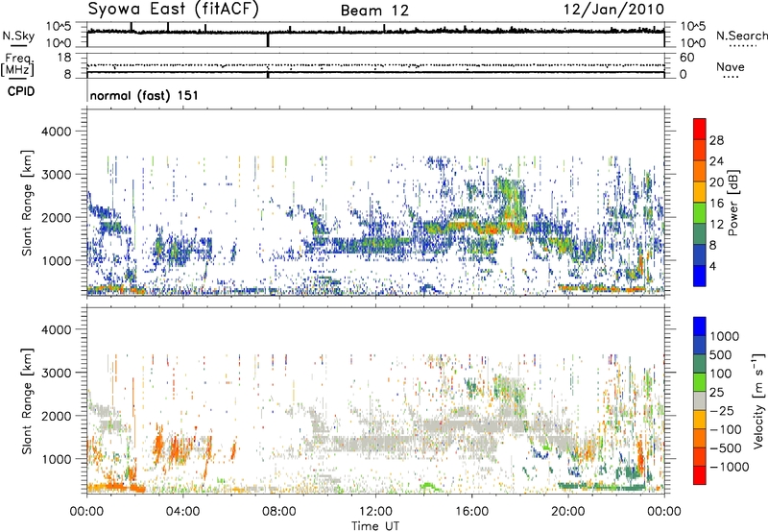The width and height of the screenshot is (768, 532).
Task: Pick the red bottom segment of Velocity colorbar
Action: point(700,475)
